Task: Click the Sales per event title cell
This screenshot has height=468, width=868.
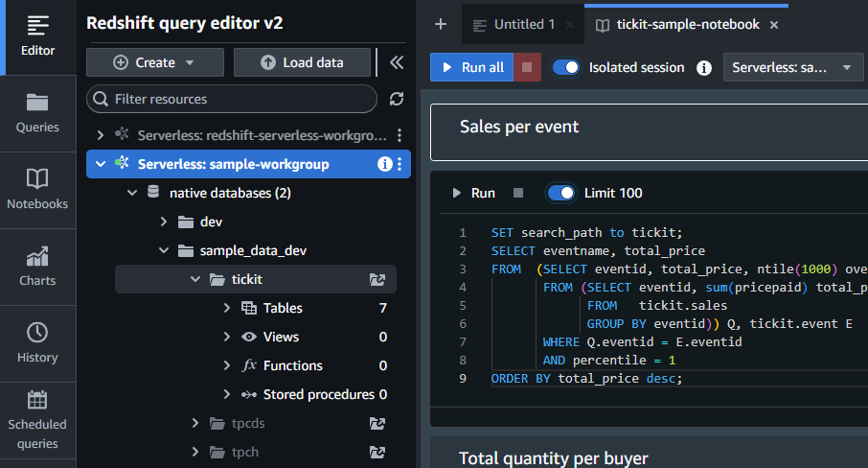Action: pyautogui.click(x=649, y=132)
